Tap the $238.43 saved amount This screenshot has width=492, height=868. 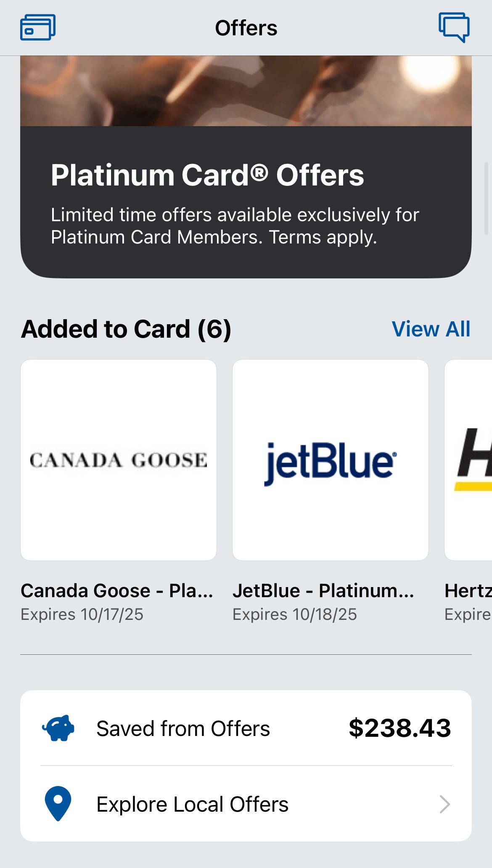[x=399, y=728]
